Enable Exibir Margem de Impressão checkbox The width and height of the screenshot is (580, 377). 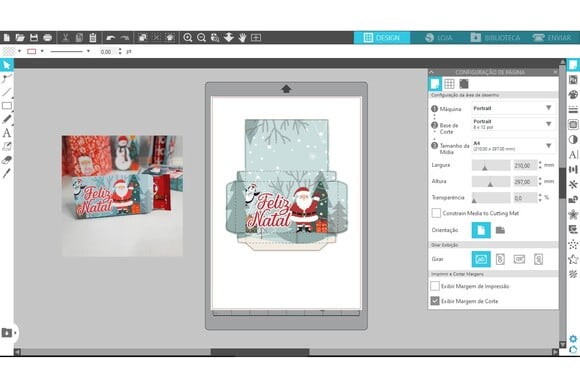click(x=435, y=286)
